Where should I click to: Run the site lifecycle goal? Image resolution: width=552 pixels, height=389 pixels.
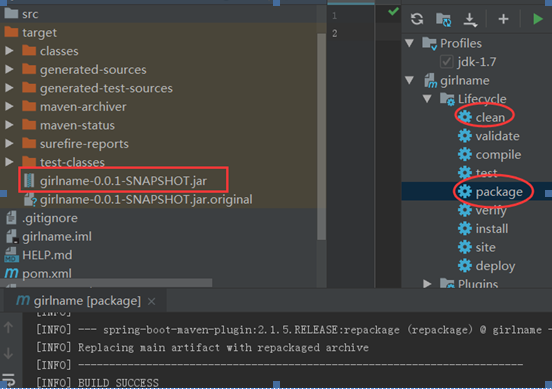click(x=485, y=247)
